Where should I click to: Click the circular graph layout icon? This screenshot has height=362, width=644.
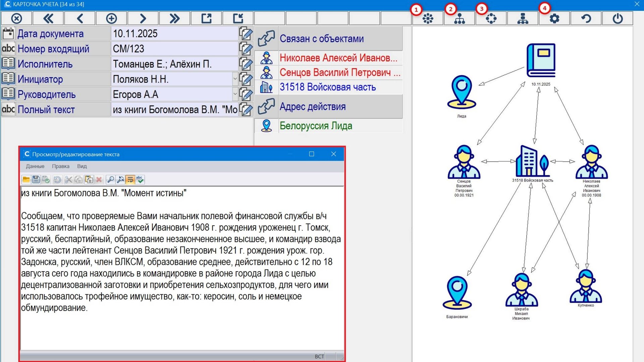(x=491, y=18)
